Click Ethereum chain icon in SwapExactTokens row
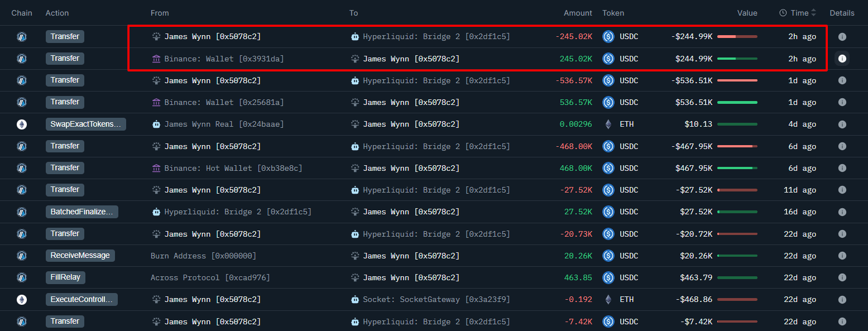 (22, 124)
